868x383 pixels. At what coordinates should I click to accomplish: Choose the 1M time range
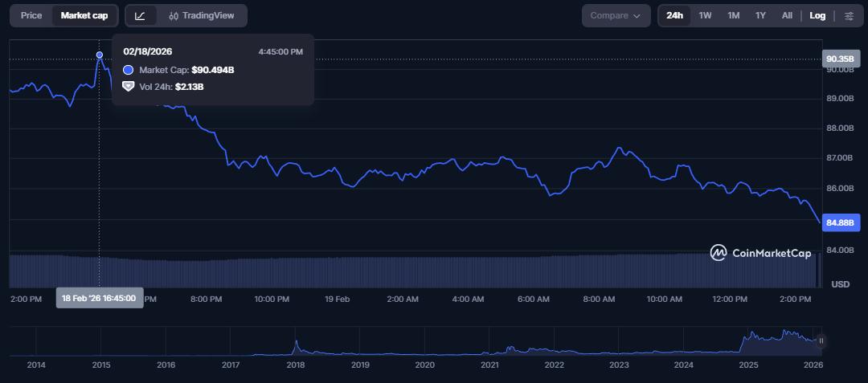(x=733, y=15)
